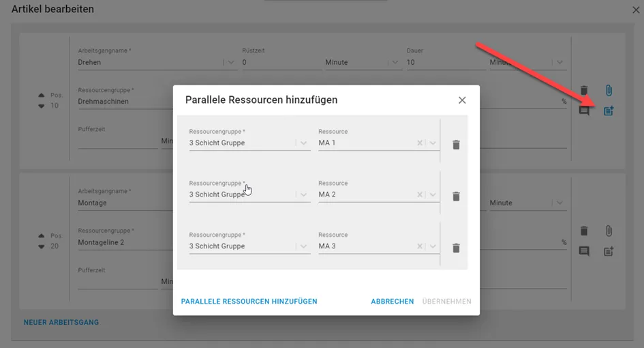Clear the MA 3 resource selection
Screen dimensions: 644x348
click(419, 246)
